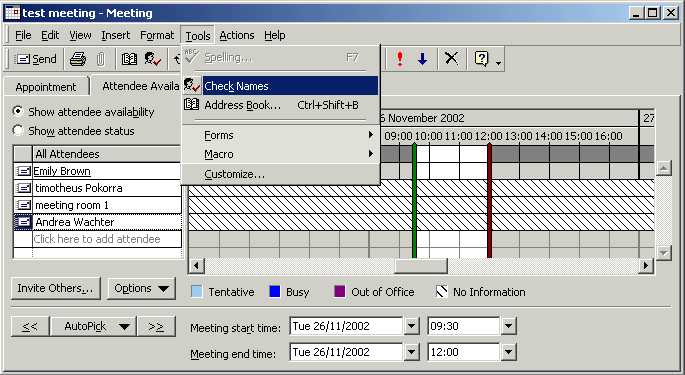The height and width of the screenshot is (375, 685).
Task: Click vertical scrollbar up arrow
Action: click(664, 168)
